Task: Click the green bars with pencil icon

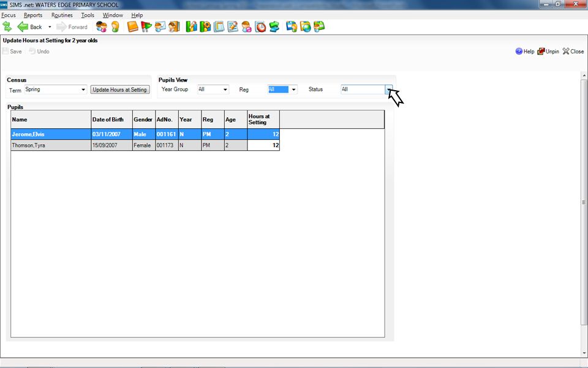Action: pyautogui.click(x=191, y=26)
